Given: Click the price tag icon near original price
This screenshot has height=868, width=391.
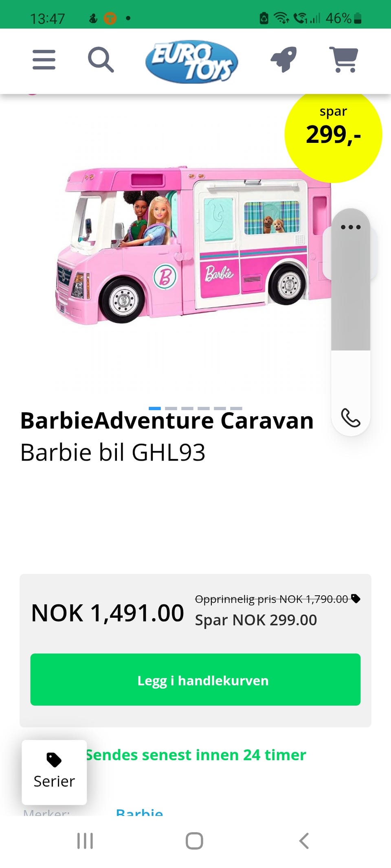Looking at the screenshot, I should [356, 599].
